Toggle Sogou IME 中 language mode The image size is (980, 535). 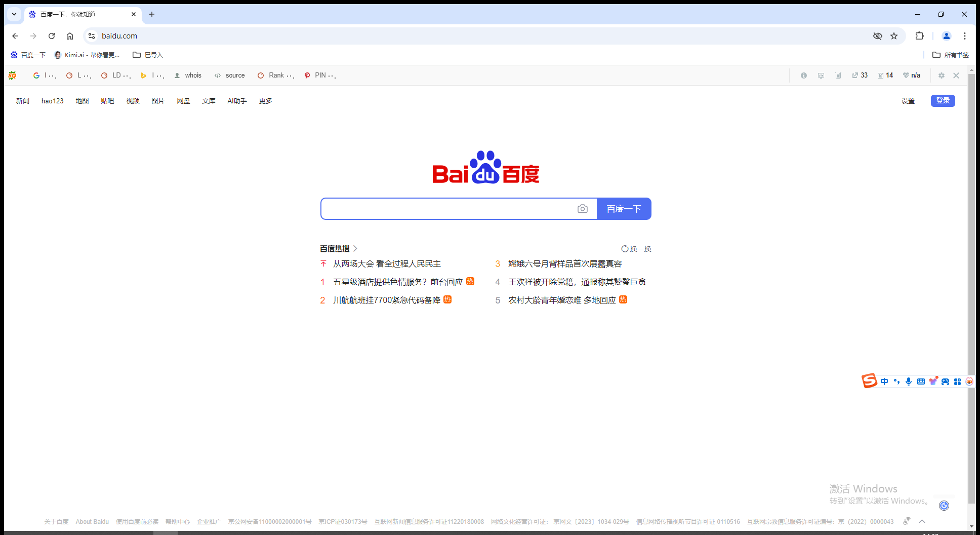coord(884,381)
